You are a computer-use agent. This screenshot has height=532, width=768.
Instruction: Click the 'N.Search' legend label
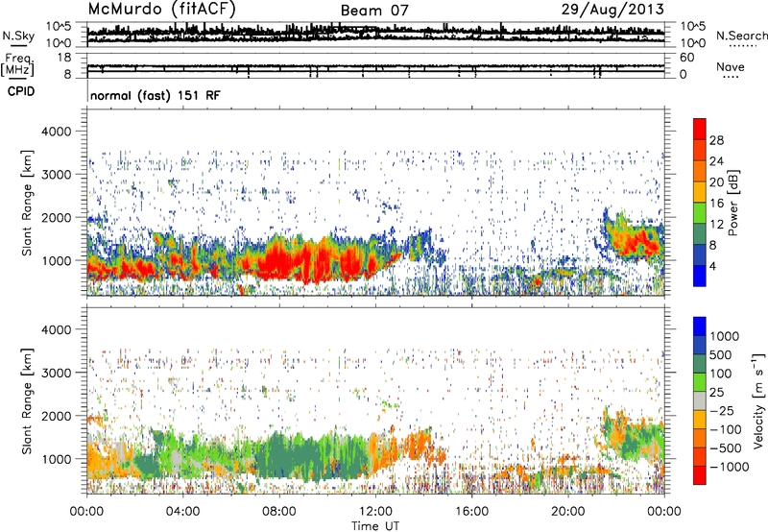tap(742, 36)
